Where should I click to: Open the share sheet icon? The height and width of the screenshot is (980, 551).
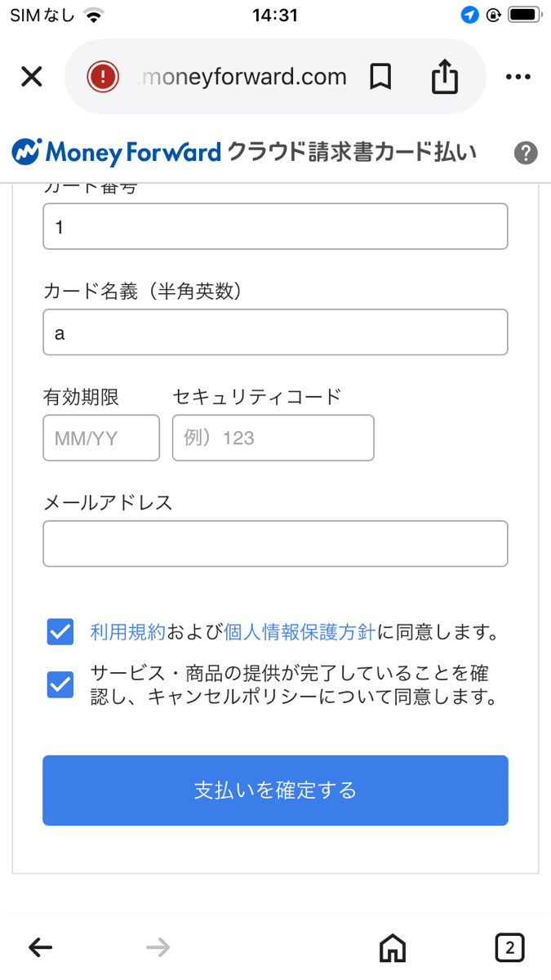coord(445,77)
